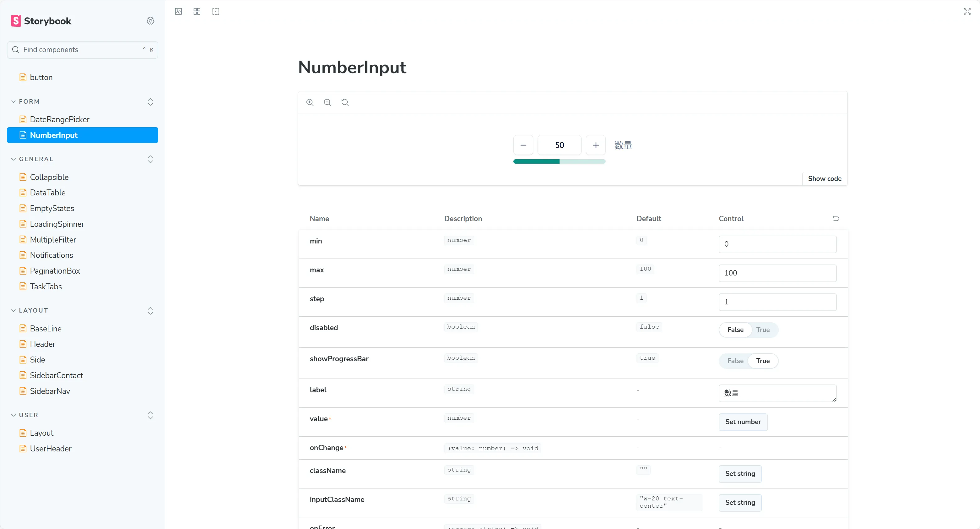Expand or collapse all USER items
The height and width of the screenshot is (529, 980).
[x=150, y=415]
